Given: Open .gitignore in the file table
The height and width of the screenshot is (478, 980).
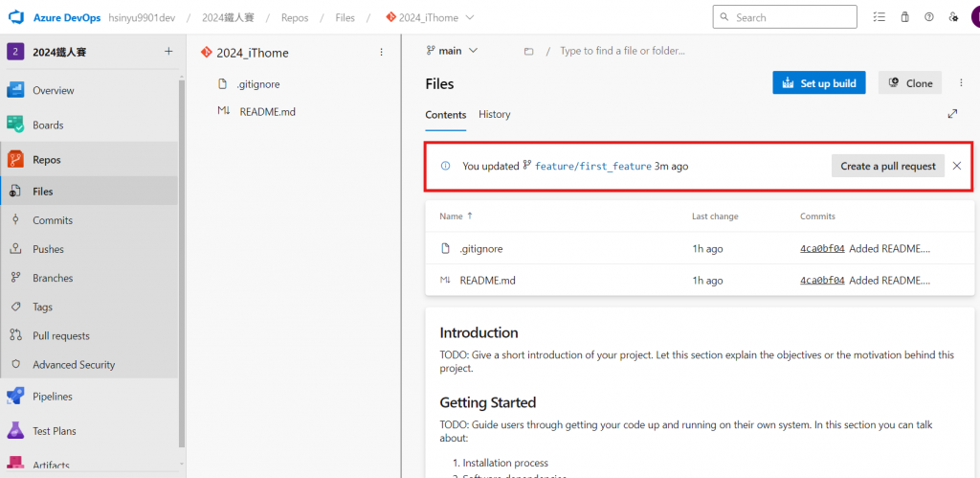Looking at the screenshot, I should point(480,248).
